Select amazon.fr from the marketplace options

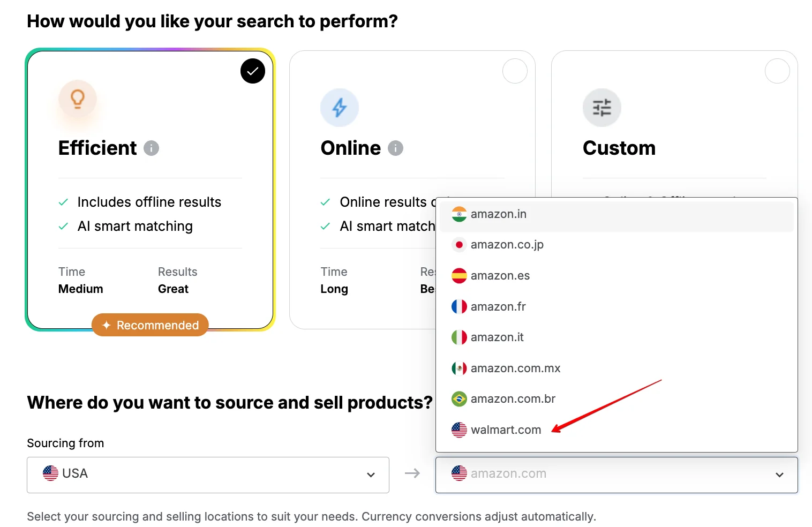pyautogui.click(x=616, y=307)
